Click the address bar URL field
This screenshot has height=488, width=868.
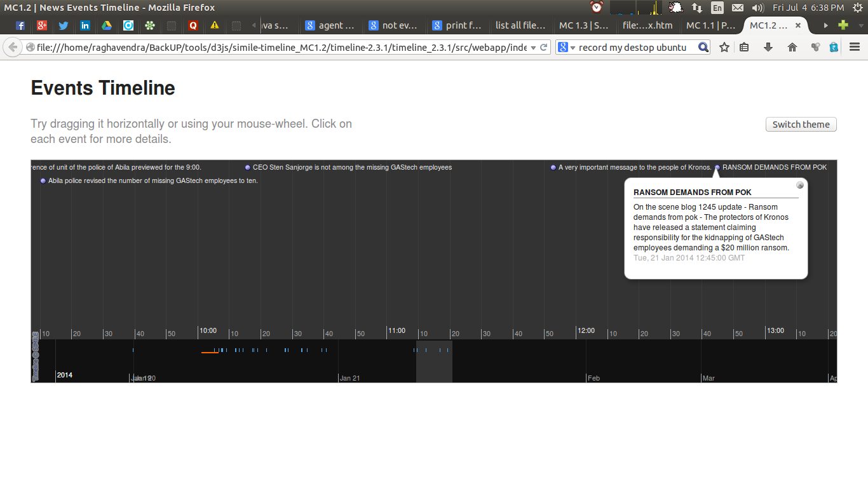(281, 47)
